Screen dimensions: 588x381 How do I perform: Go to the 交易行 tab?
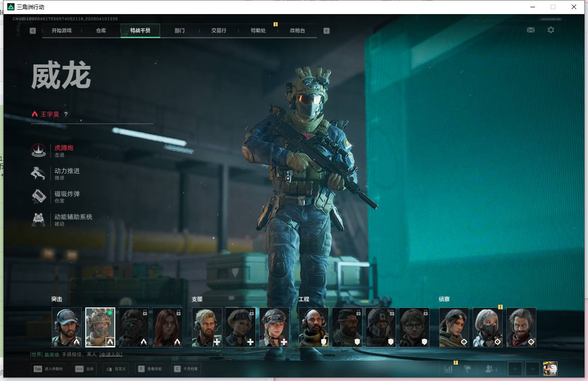219,30
